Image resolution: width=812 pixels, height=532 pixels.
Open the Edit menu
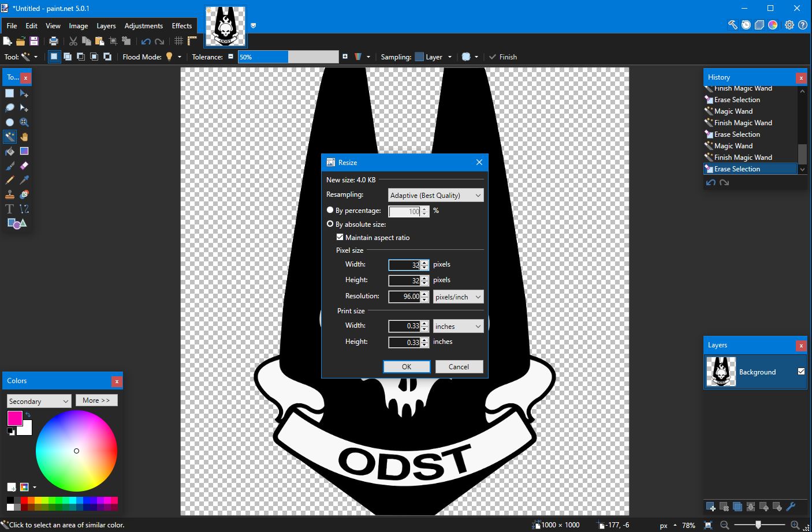click(32, 26)
